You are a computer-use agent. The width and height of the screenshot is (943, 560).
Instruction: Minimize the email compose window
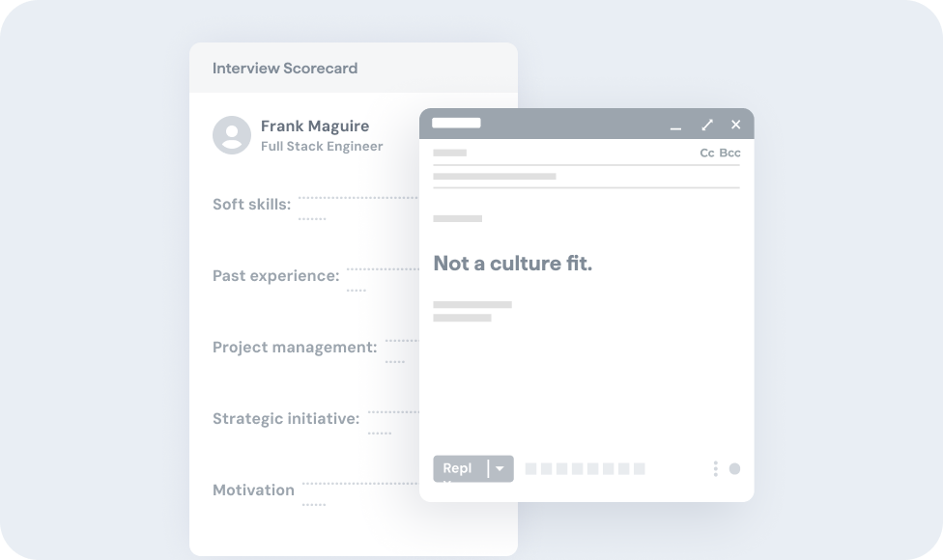pos(676,126)
